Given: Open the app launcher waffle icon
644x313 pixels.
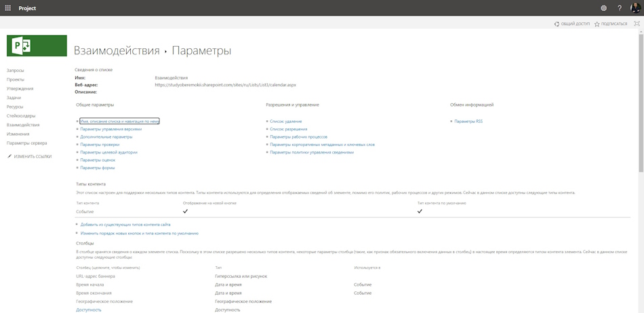Looking at the screenshot, I should coord(8,8).
